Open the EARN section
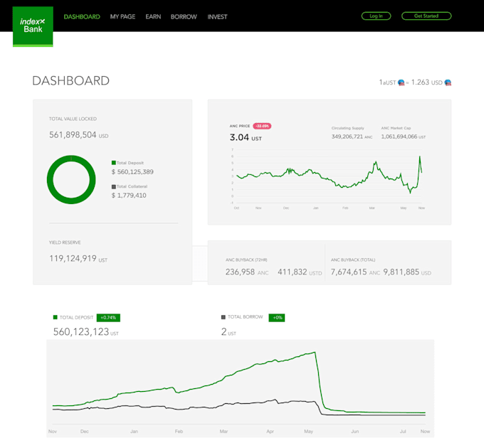This screenshot has width=484, height=448. tap(153, 16)
